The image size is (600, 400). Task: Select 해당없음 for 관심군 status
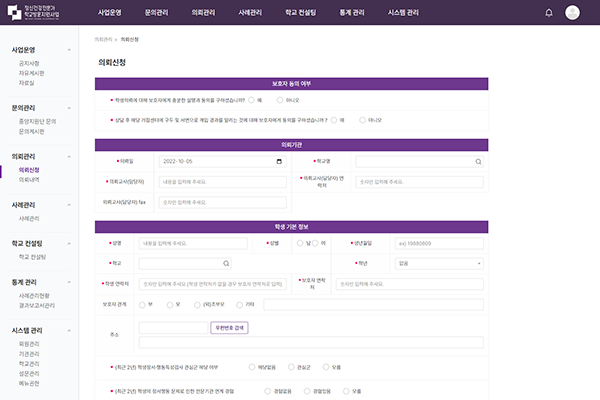coord(251,367)
